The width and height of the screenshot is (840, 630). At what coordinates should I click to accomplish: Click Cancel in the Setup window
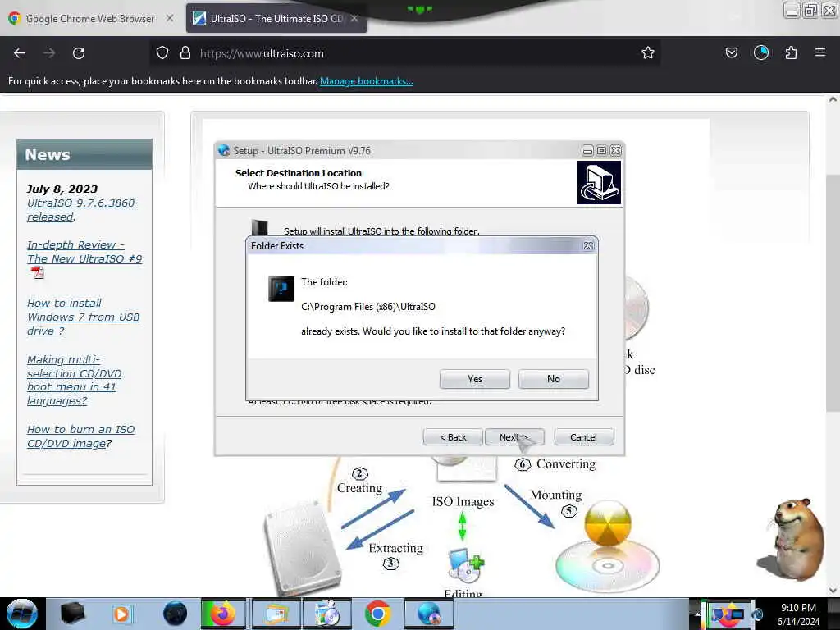pyautogui.click(x=583, y=437)
